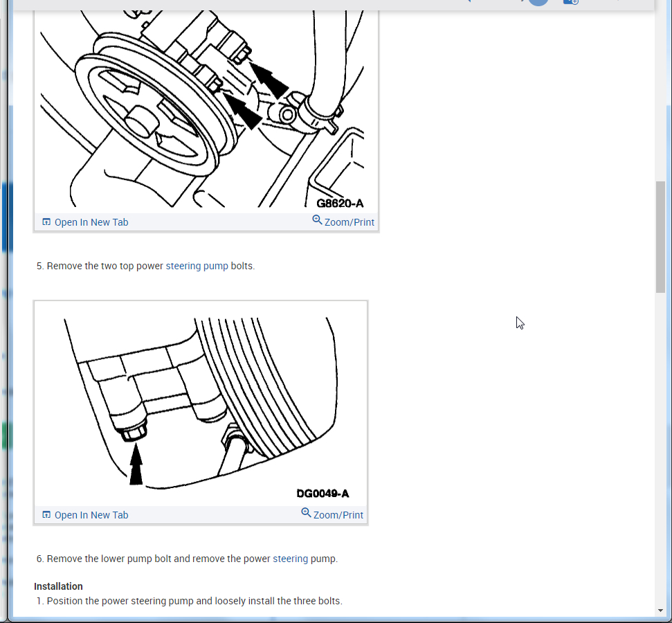Select the 'Installation' heading text
Viewport: 672px width, 623px height.
click(x=58, y=586)
